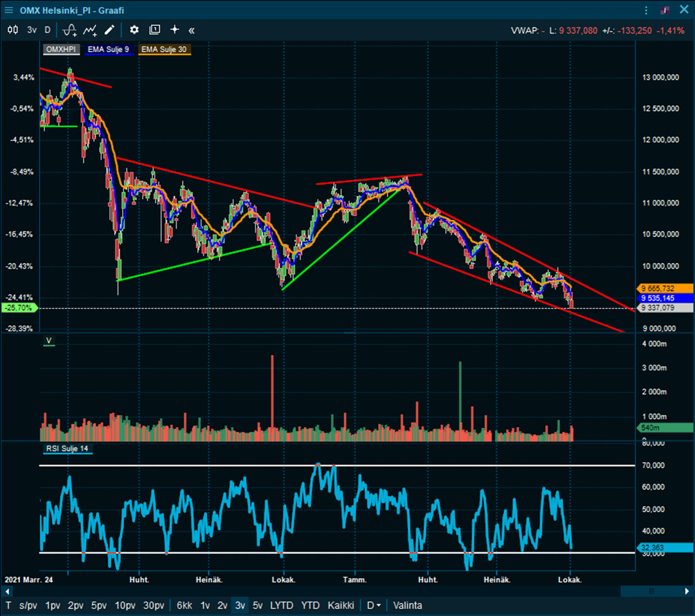Switch chart range to 5pv
This screenshot has height=616, width=695.
click(99, 606)
